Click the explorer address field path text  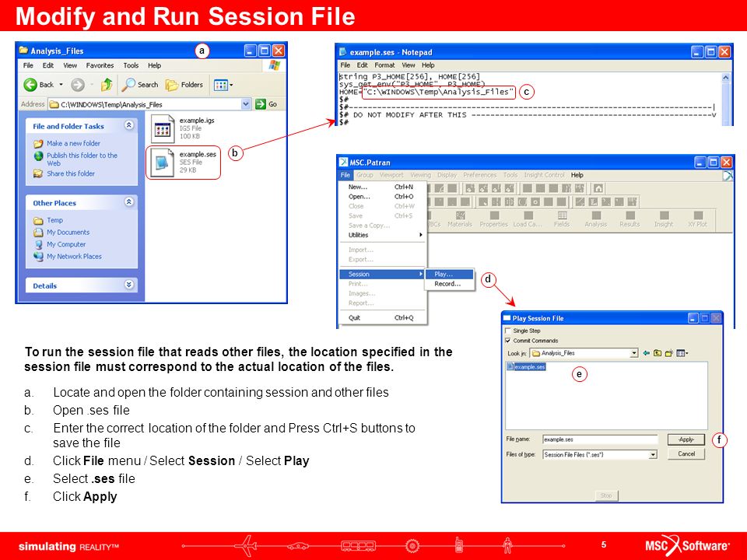coord(111,104)
